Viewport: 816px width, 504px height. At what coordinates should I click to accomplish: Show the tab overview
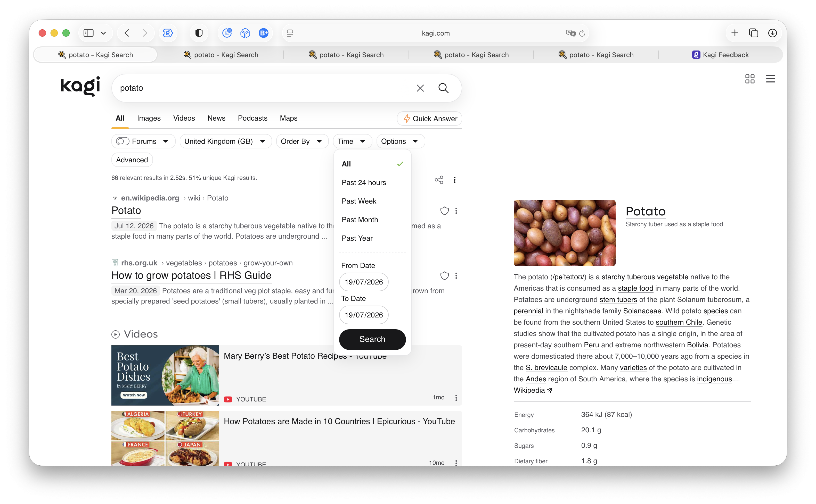pyautogui.click(x=754, y=33)
